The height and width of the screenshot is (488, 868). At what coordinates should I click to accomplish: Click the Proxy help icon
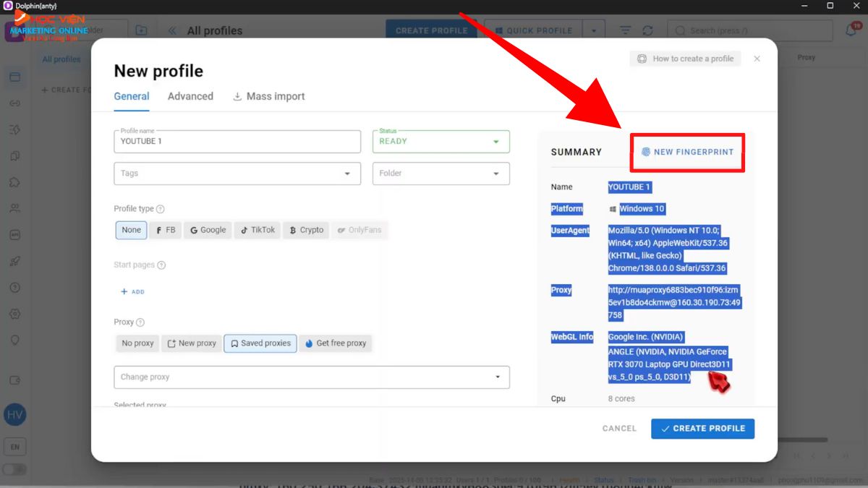(x=140, y=322)
